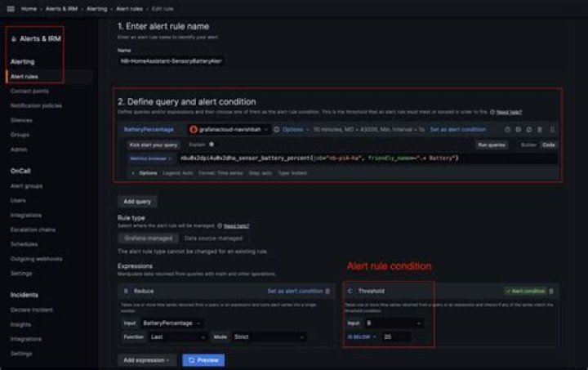Expand the IS BELOW condition dropdown
This screenshot has height=370, width=588.
tap(363, 337)
